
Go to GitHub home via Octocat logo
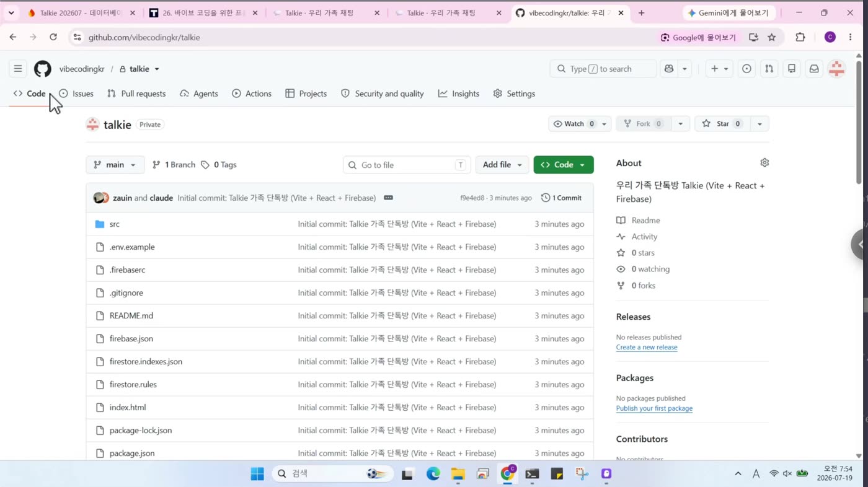[x=42, y=69]
